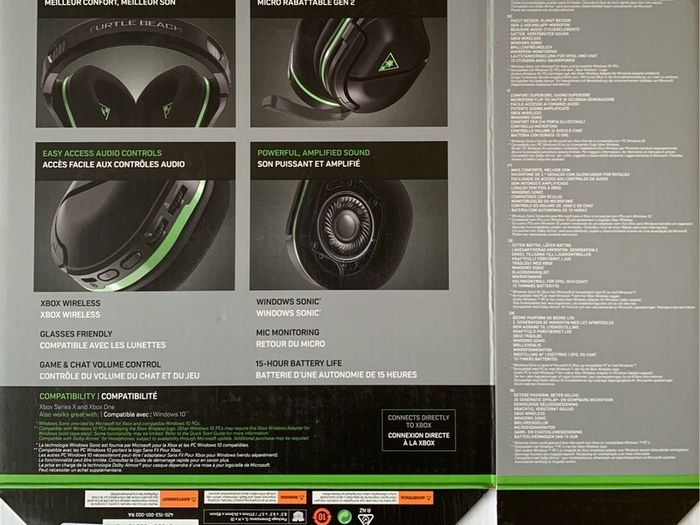This screenshot has height=525, width=700.
Task: Click the package dimensions box icon
Action: pos(297,517)
